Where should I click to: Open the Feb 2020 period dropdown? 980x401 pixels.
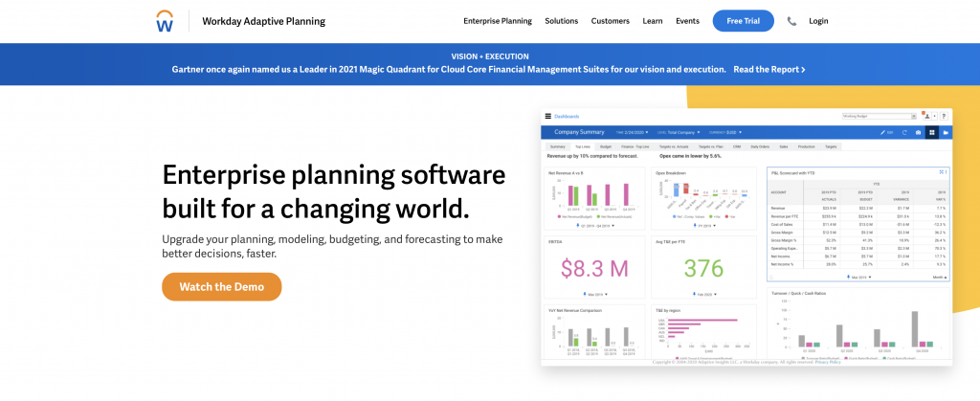pos(707,295)
